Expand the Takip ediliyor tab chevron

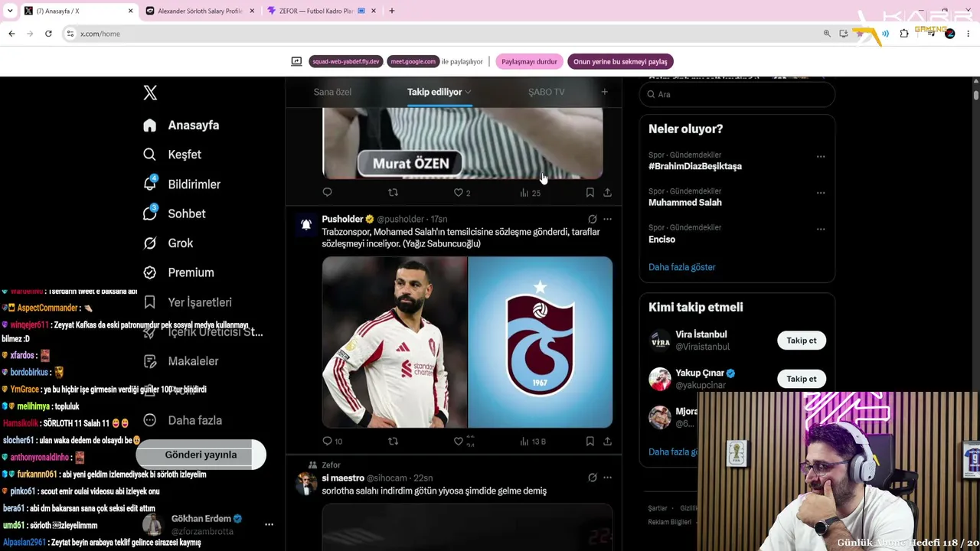coord(468,93)
